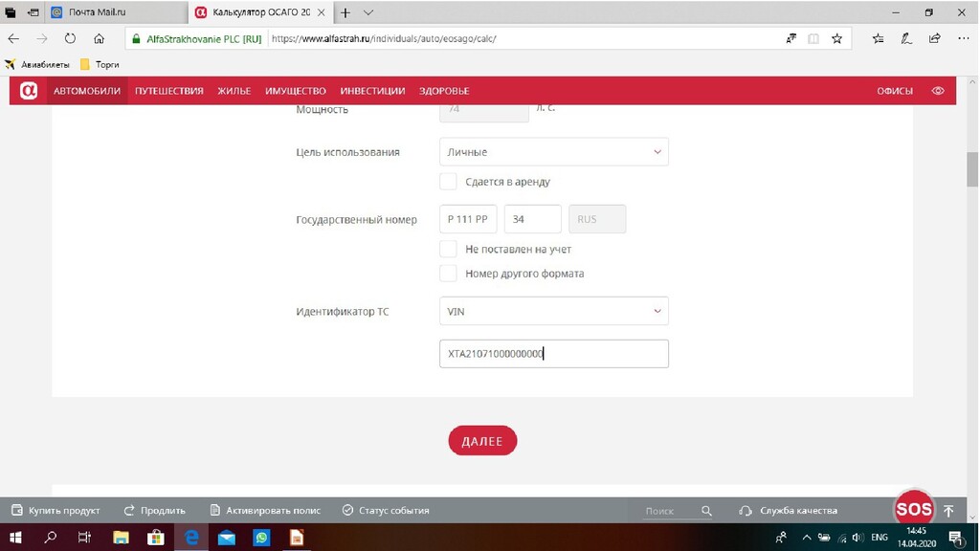Viewport: 980px width, 551px height.
Task: Open a new browser tab
Action: [x=345, y=12]
